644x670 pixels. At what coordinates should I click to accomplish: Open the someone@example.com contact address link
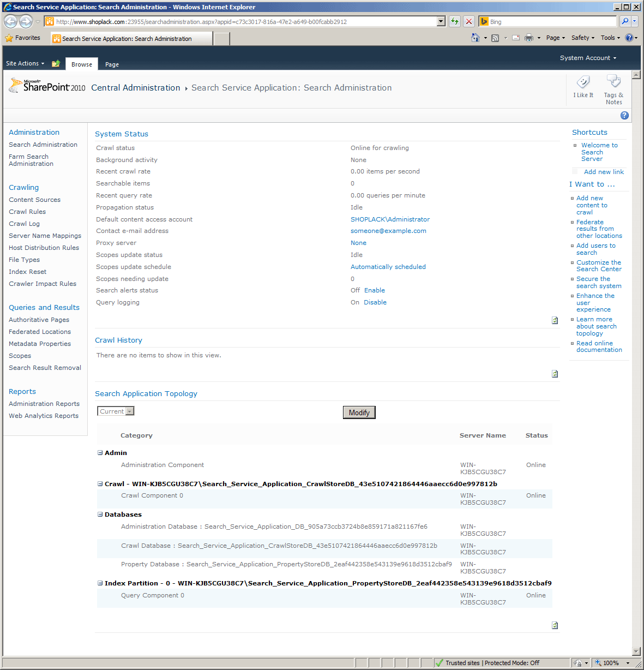[388, 231]
